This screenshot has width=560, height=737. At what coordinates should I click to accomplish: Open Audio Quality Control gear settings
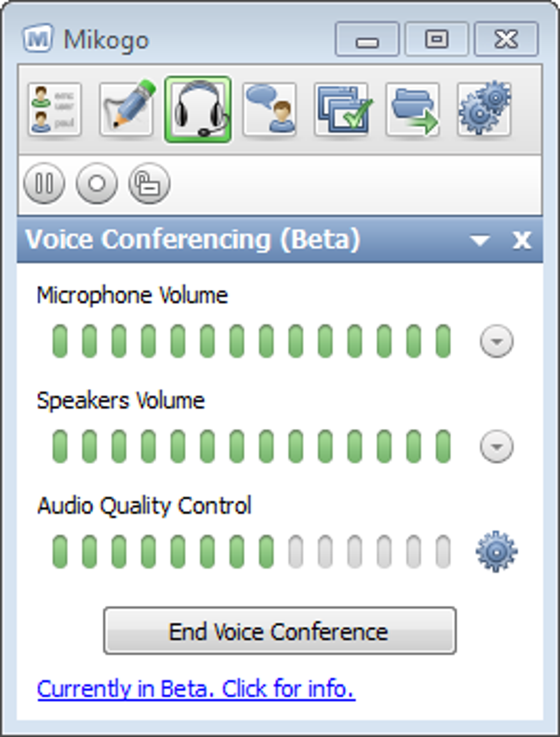pyautogui.click(x=496, y=551)
